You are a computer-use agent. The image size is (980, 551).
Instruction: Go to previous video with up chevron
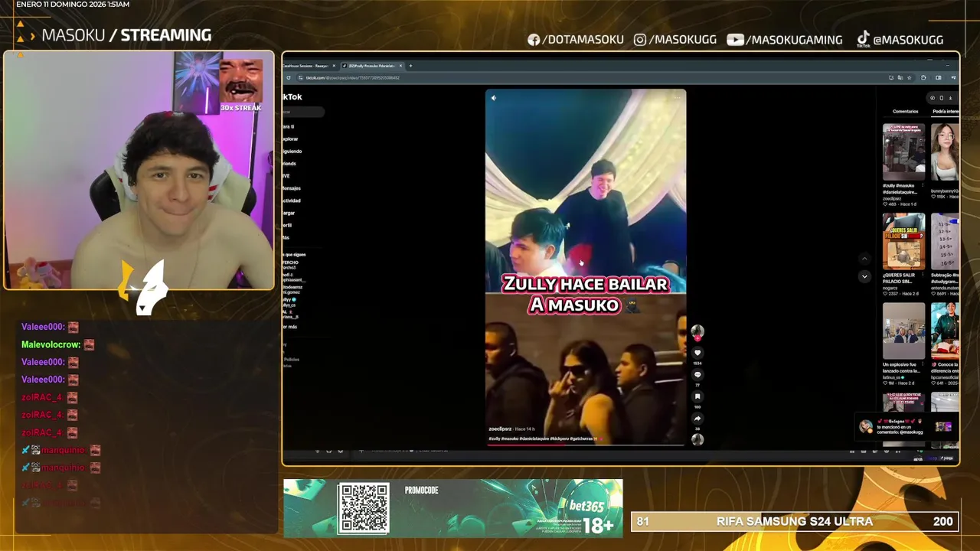[864, 259]
